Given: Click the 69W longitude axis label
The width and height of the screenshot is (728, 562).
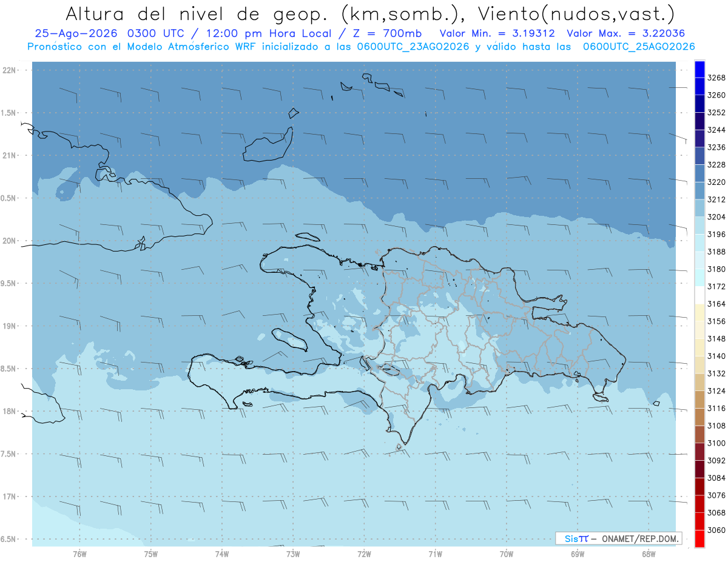Looking at the screenshot, I should pyautogui.click(x=578, y=554).
